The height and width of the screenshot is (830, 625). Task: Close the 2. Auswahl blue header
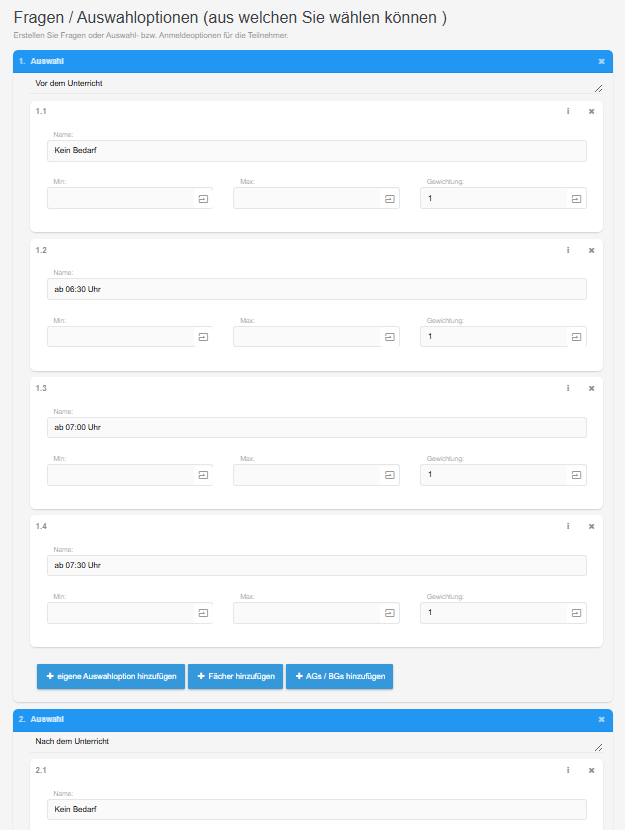[x=601, y=719]
